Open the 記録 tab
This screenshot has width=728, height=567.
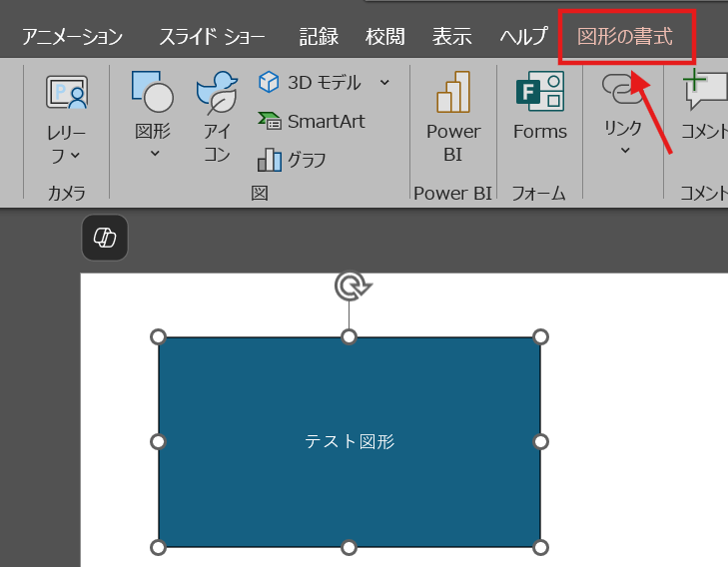[x=319, y=37]
